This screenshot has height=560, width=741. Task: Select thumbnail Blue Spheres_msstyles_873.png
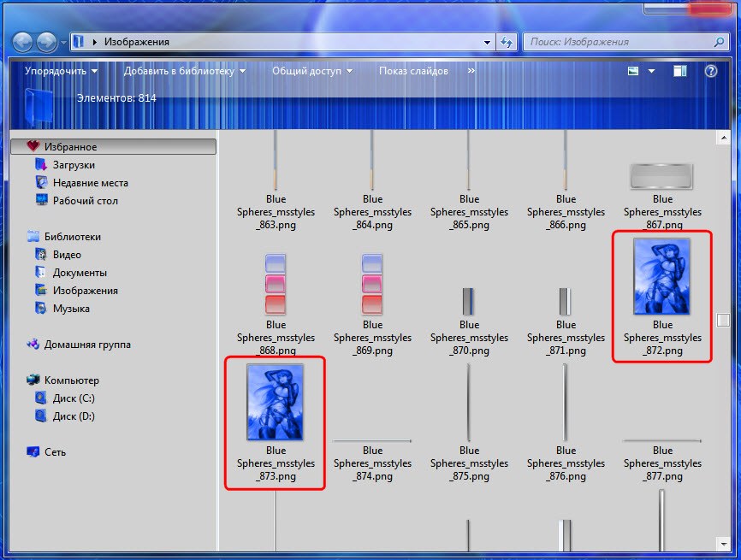point(275,403)
